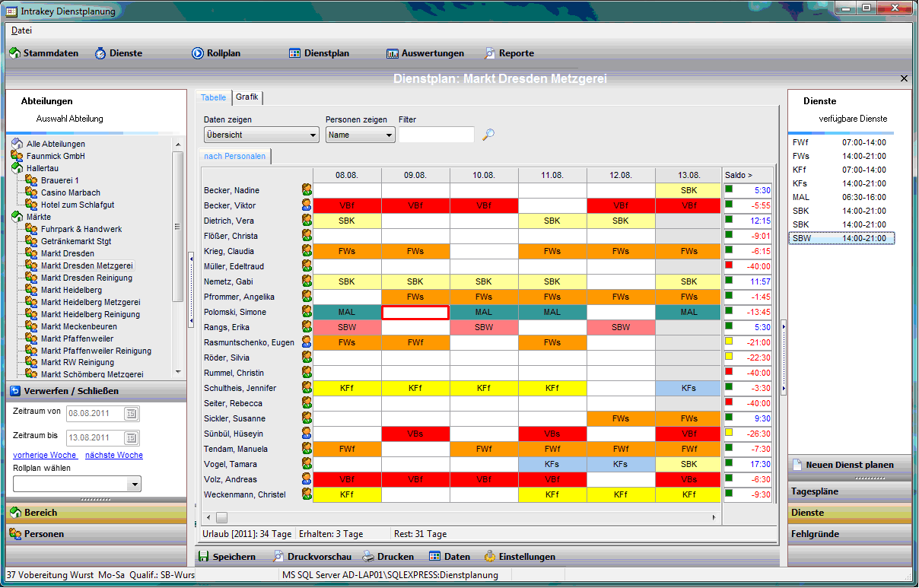This screenshot has width=919, height=588.
Task: Click Faunmick GmbH tree item
Action: (x=56, y=156)
